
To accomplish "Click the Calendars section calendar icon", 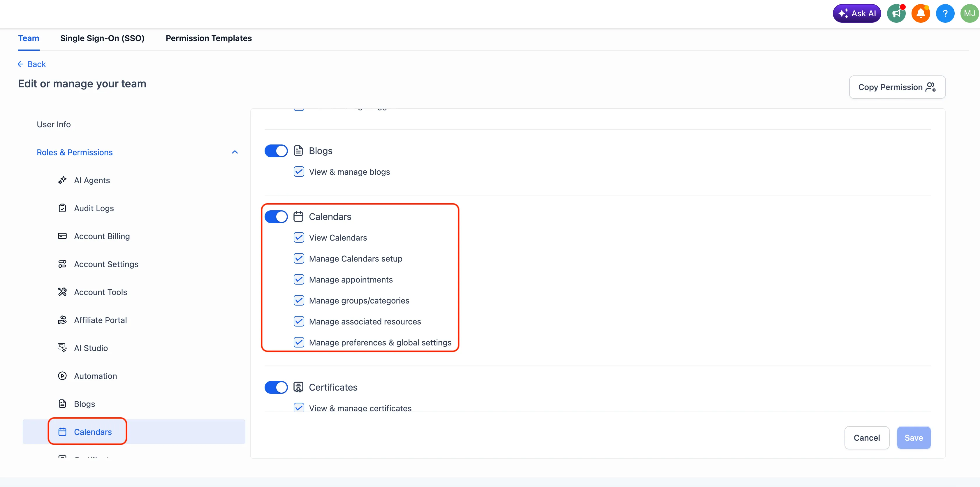I will 298,216.
